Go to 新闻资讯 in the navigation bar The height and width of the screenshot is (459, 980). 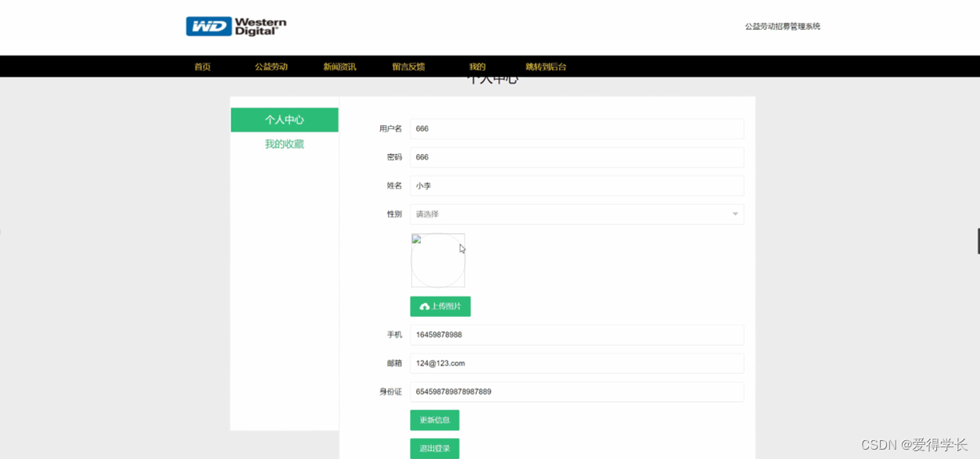coord(339,66)
